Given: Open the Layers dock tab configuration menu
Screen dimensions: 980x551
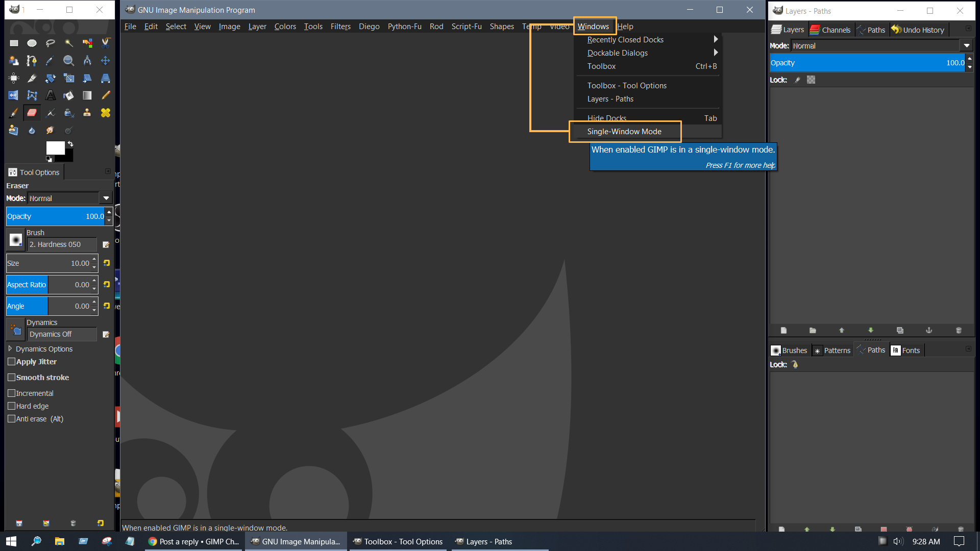Looking at the screenshot, I should click(968, 29).
